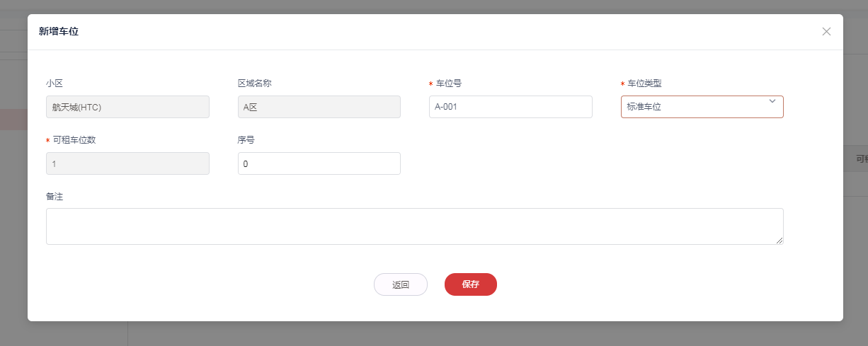Click the 备注 label
Image resolution: width=868 pixels, height=346 pixels.
point(55,196)
